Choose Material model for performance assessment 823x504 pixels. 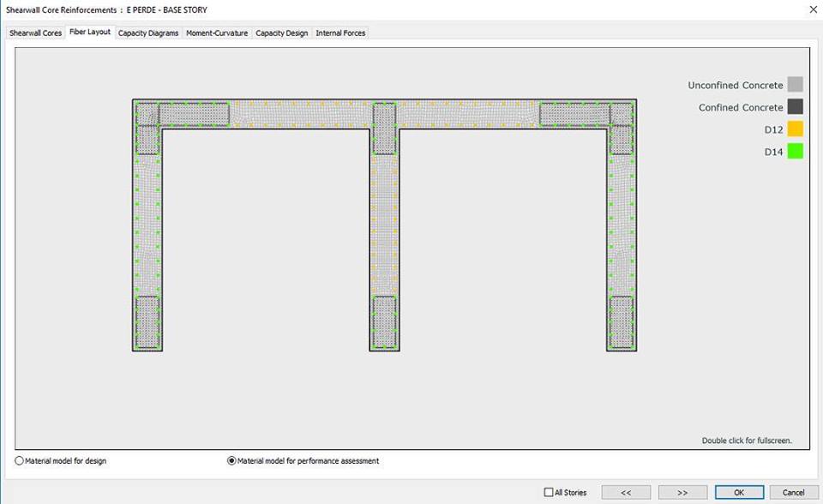coord(231,461)
